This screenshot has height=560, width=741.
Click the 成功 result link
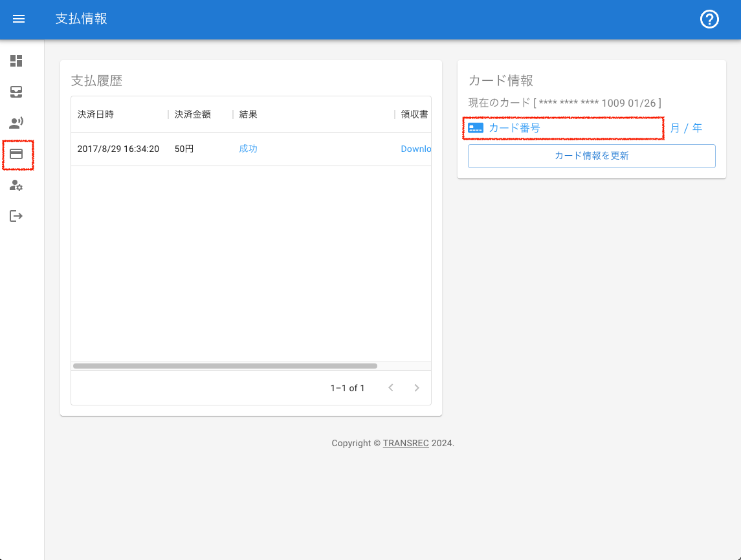coord(248,149)
